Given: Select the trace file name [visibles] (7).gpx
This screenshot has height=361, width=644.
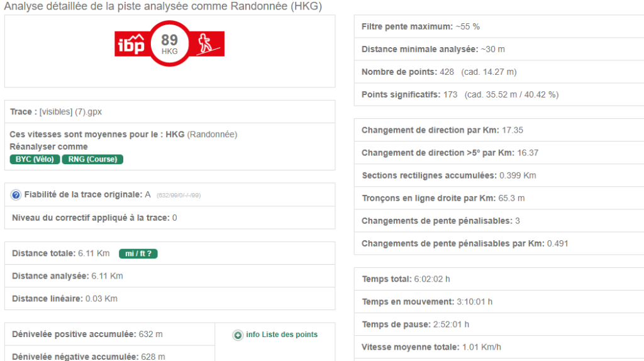Looking at the screenshot, I should [70, 112].
